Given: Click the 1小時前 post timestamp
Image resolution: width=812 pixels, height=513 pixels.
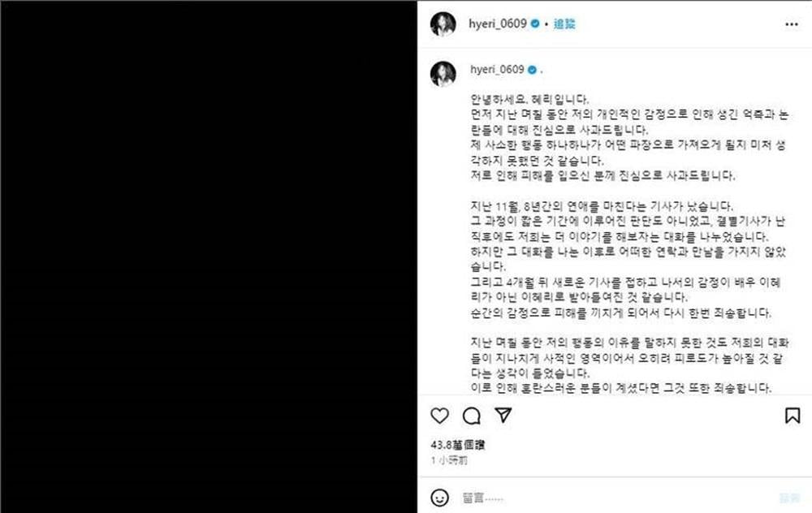Looking at the screenshot, I should 449,460.
